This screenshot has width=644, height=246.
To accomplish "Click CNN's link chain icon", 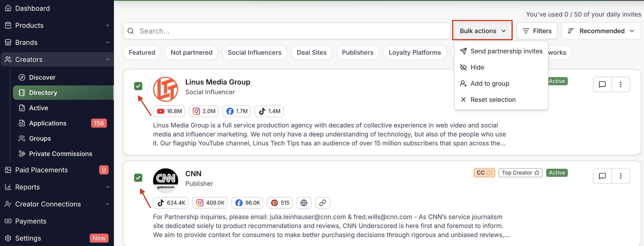I will click(x=322, y=203).
